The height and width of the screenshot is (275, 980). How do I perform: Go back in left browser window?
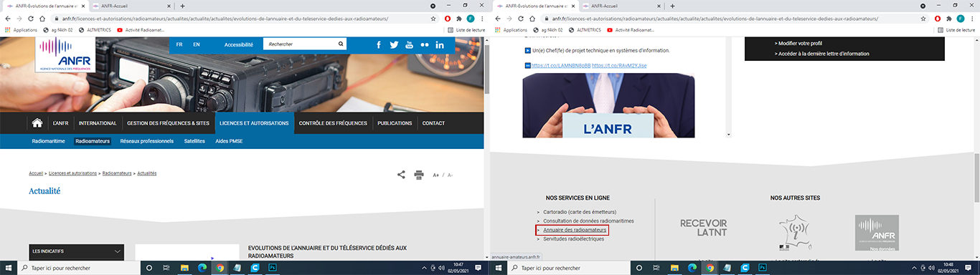8,19
